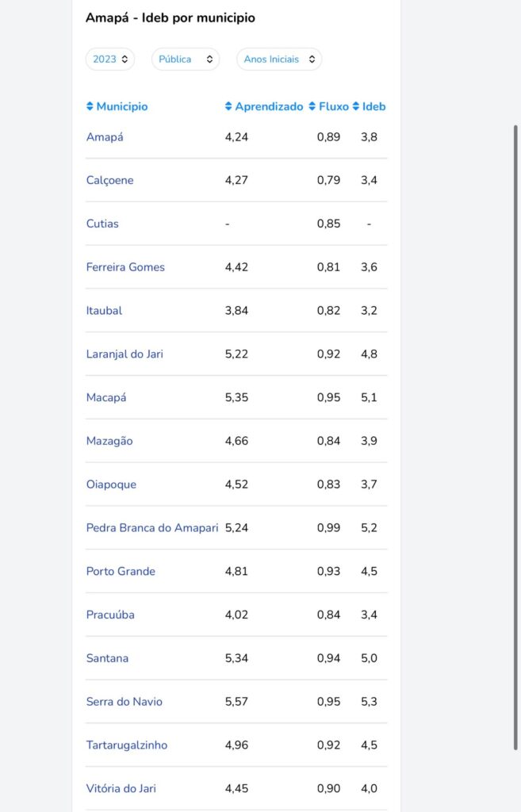This screenshot has height=812, width=521.
Task: Open the Pública network dropdown
Action: pos(186,59)
